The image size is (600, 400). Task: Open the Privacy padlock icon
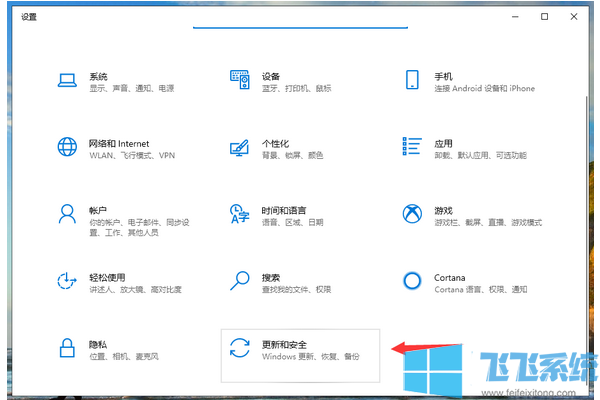(67, 348)
